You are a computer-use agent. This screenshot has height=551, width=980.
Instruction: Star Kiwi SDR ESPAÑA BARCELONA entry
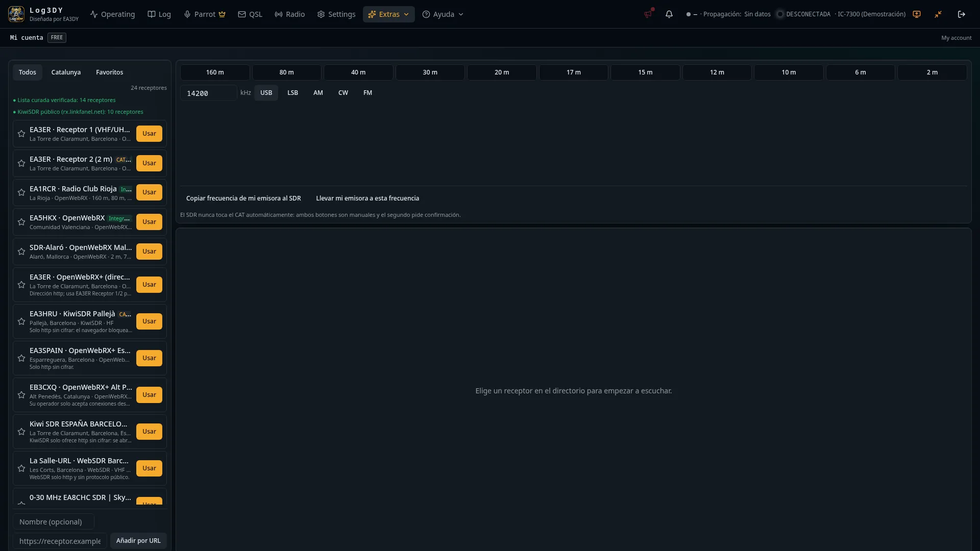tap(21, 432)
